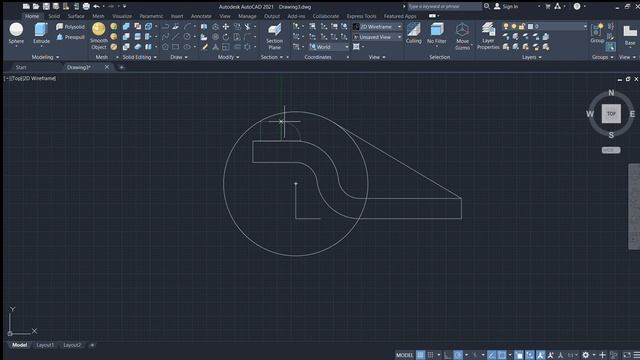640x360 pixels.
Task: Open the Visualize ribbon tab
Action: coord(122,16)
